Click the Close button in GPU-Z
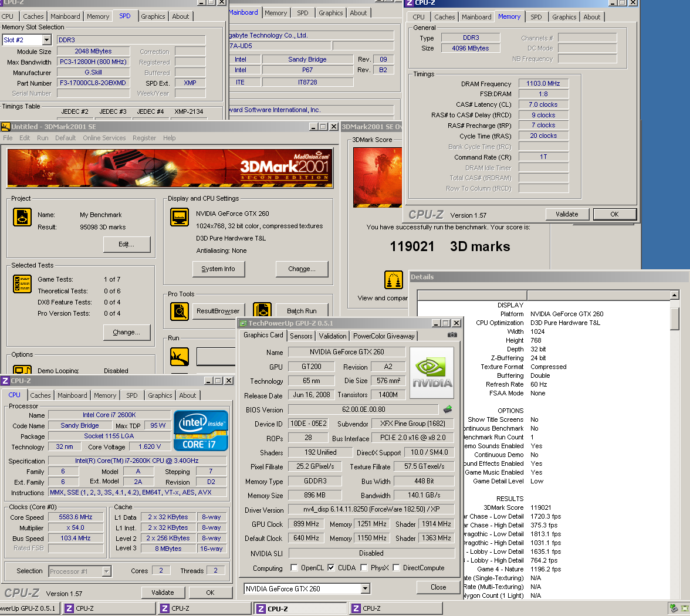 click(x=438, y=587)
